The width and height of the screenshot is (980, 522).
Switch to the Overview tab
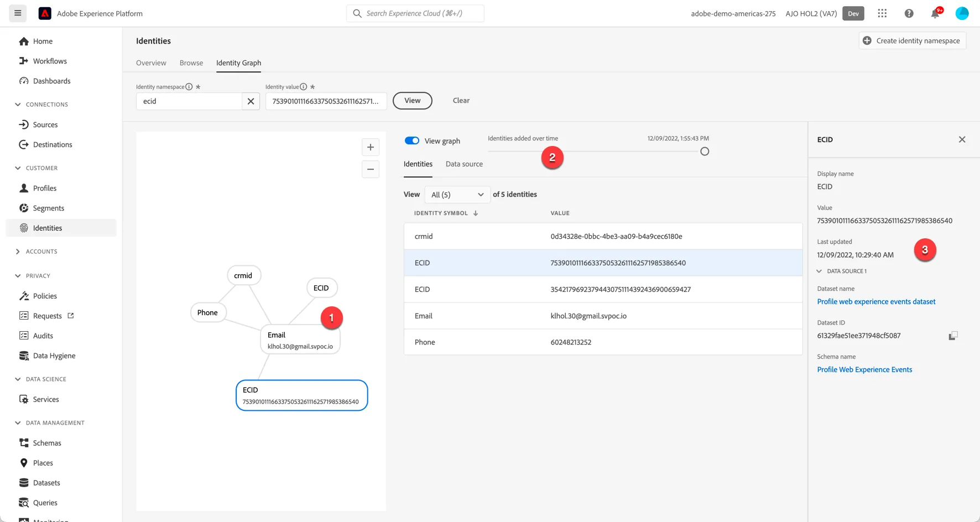[x=151, y=63]
